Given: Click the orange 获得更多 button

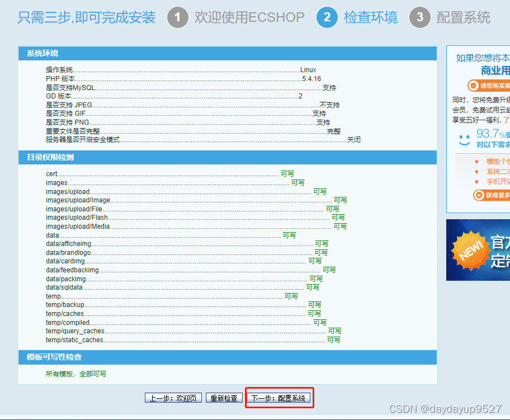Looking at the screenshot, I should point(492,195).
